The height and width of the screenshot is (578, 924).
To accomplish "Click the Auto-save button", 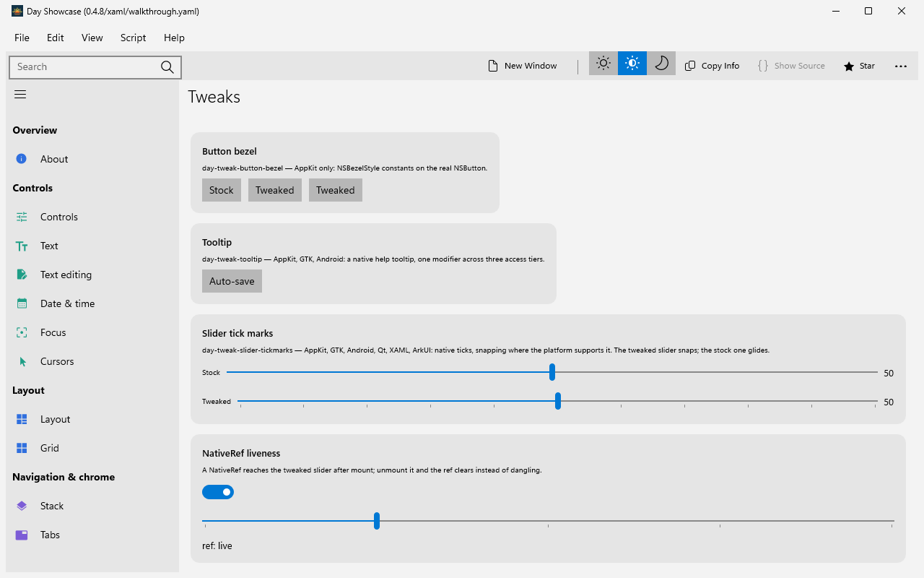I will point(232,281).
